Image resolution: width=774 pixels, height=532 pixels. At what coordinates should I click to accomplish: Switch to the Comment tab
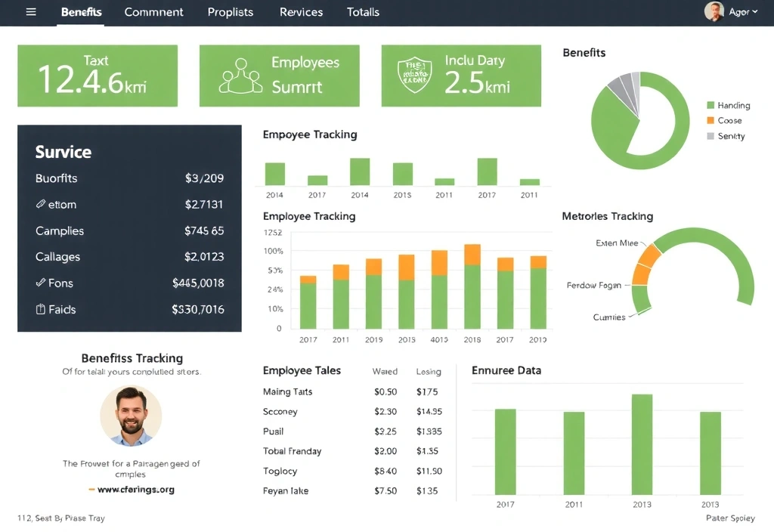(153, 12)
